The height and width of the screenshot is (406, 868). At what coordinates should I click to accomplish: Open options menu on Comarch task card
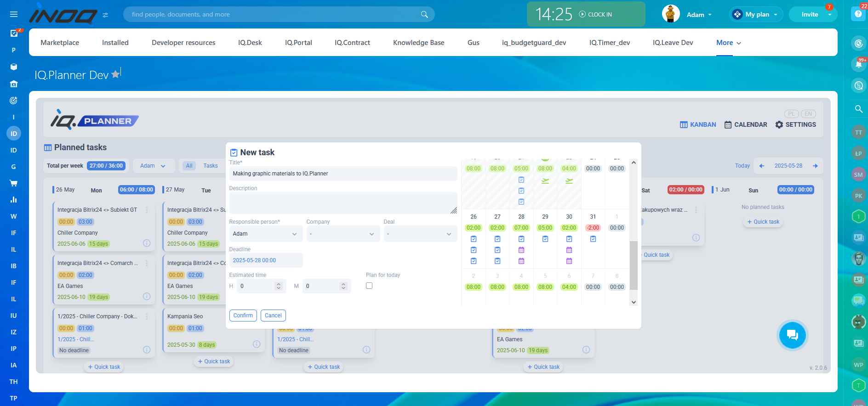(147, 263)
